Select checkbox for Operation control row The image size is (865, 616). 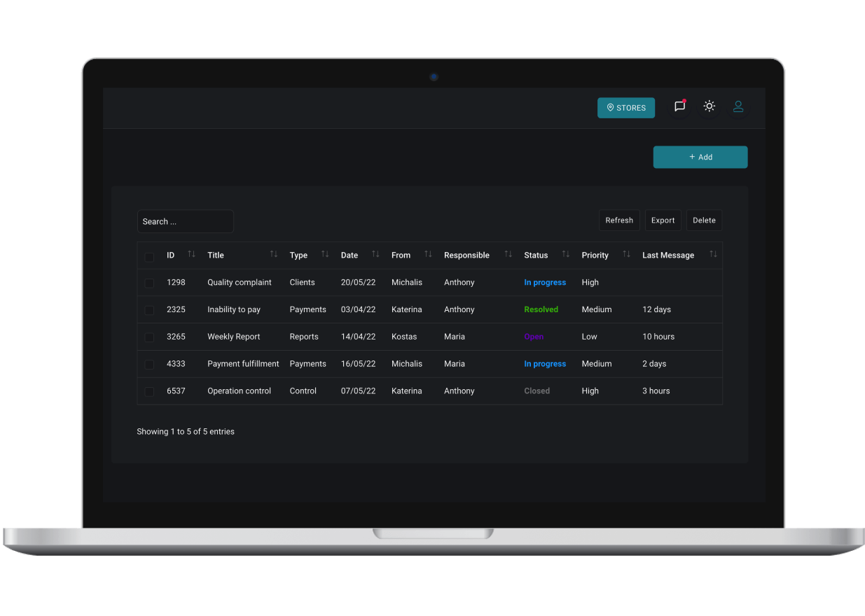click(149, 392)
